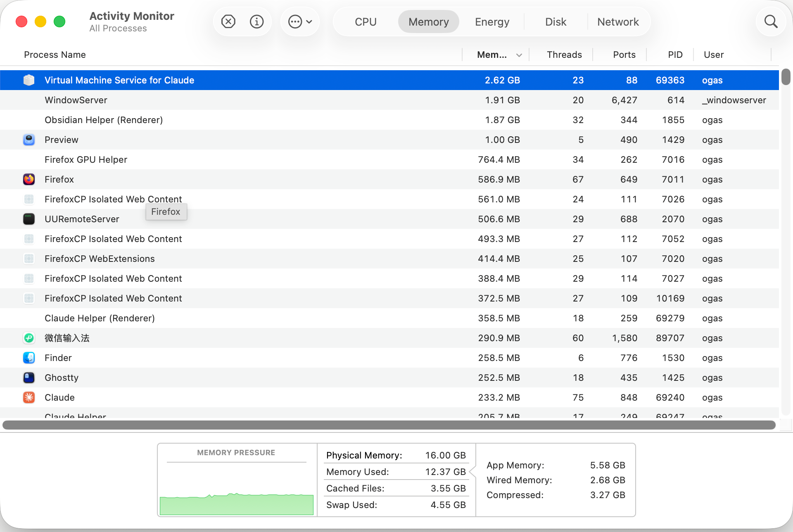The image size is (793, 532).
Task: Click the green zoom window button
Action: pyautogui.click(x=59, y=21)
